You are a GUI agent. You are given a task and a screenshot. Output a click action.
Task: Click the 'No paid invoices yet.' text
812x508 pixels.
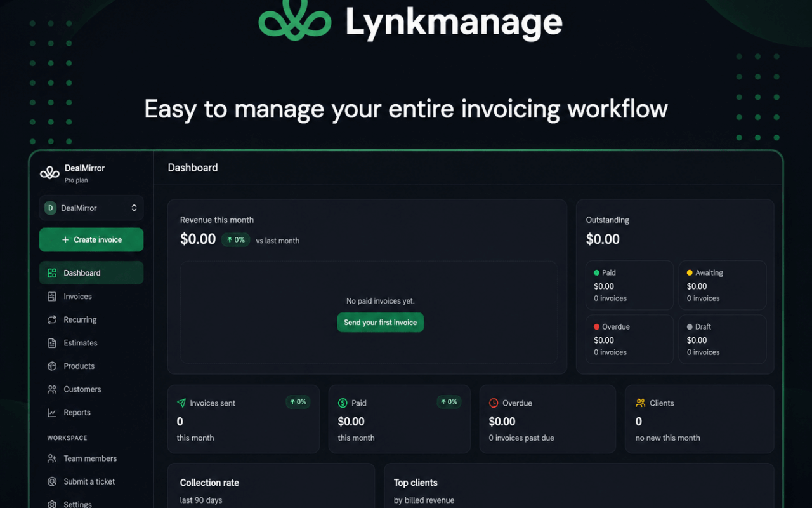(x=381, y=301)
